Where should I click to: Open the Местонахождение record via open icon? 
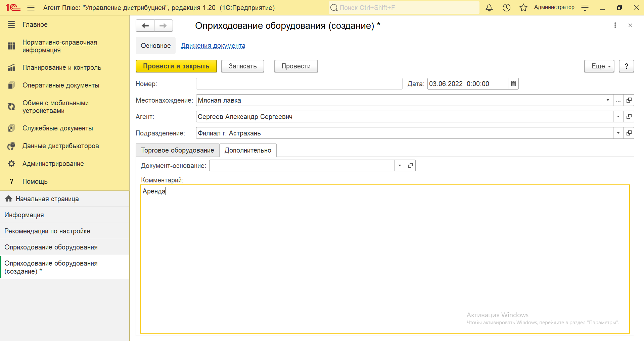point(629,100)
